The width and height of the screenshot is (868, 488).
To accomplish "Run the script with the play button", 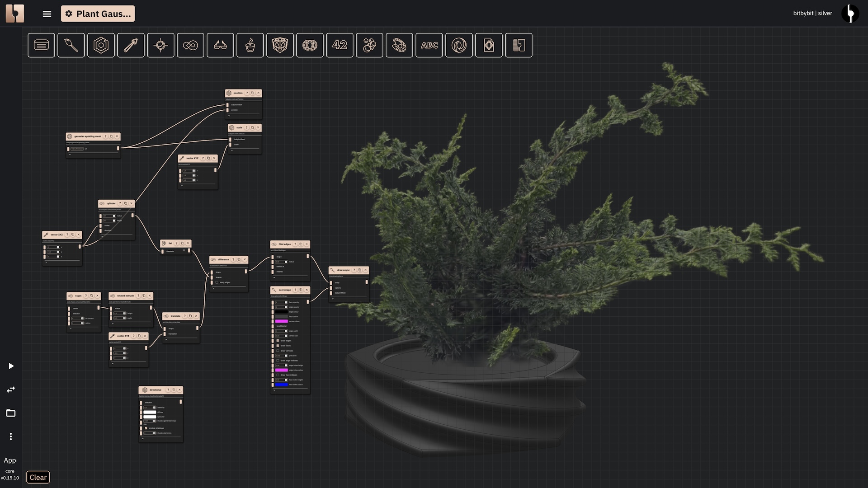I will pyautogui.click(x=11, y=366).
